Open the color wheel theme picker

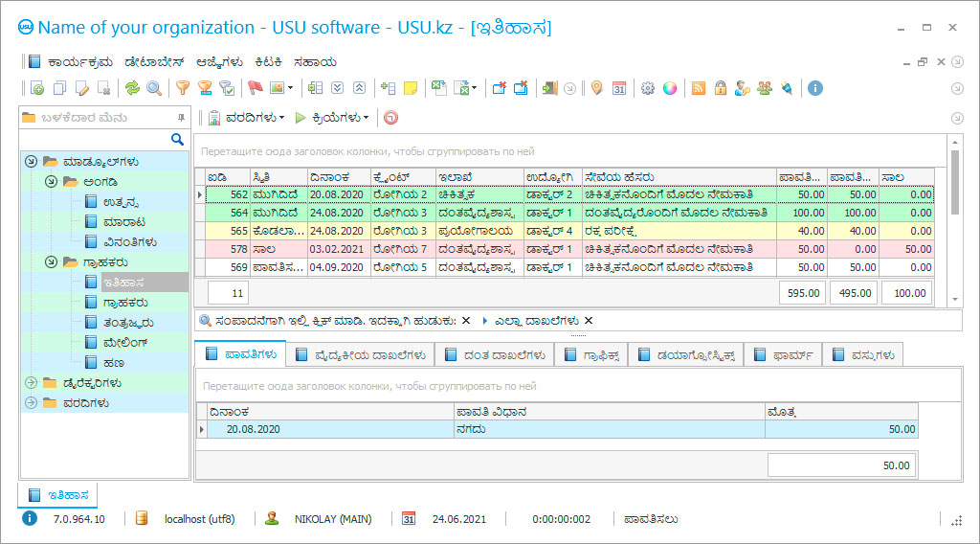[x=670, y=88]
